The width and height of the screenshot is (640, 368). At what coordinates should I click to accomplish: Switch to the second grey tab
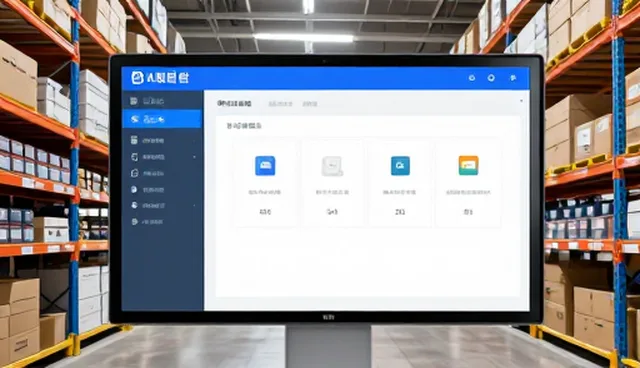click(280, 104)
